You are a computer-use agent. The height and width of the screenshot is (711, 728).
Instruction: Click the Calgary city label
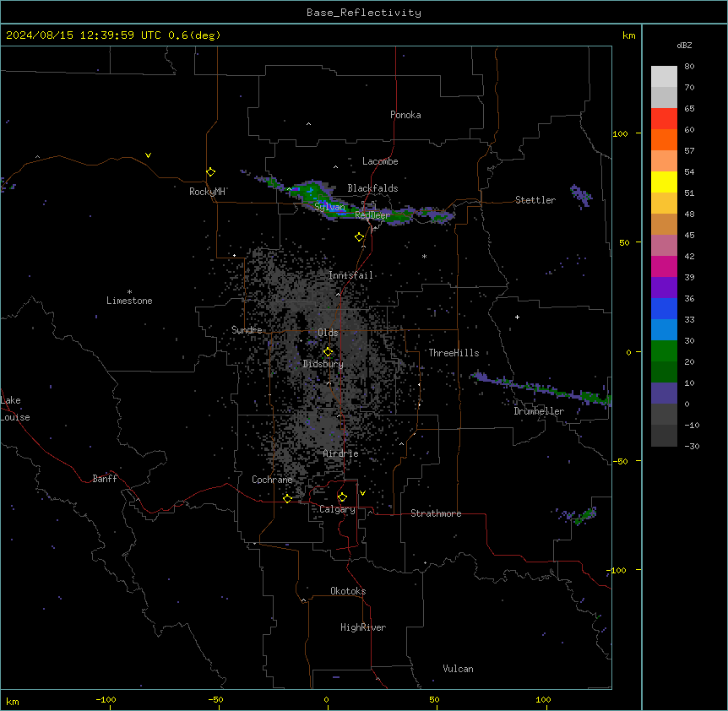click(338, 509)
